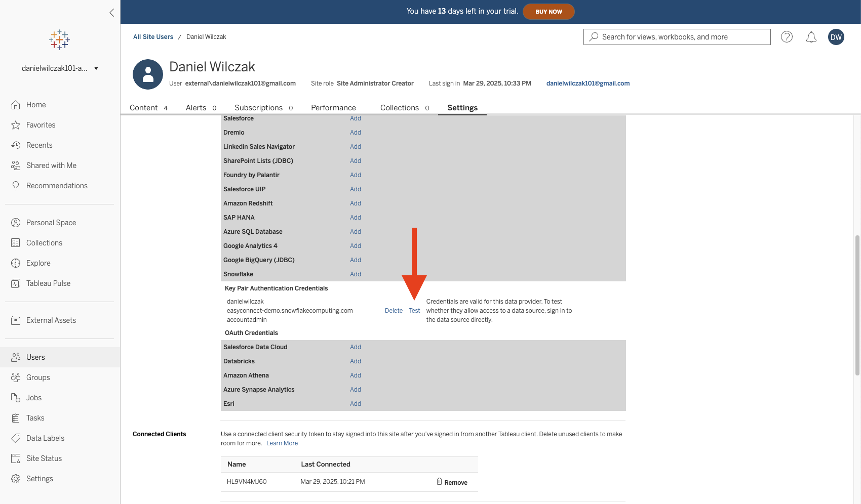Add Azure Synapse Analytics OAuth credentials
Image resolution: width=861 pixels, height=504 pixels.
[356, 390]
